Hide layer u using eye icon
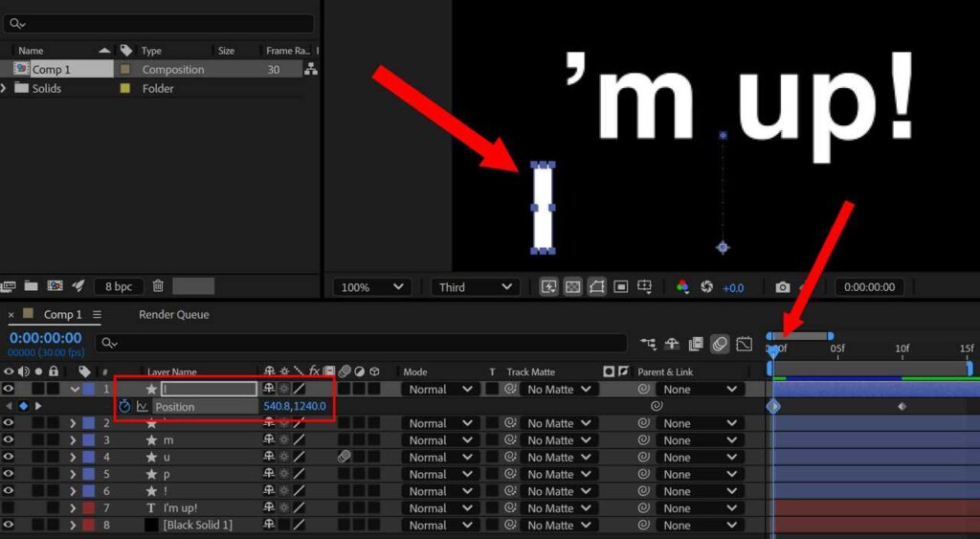This screenshot has height=539, width=980. click(8, 457)
